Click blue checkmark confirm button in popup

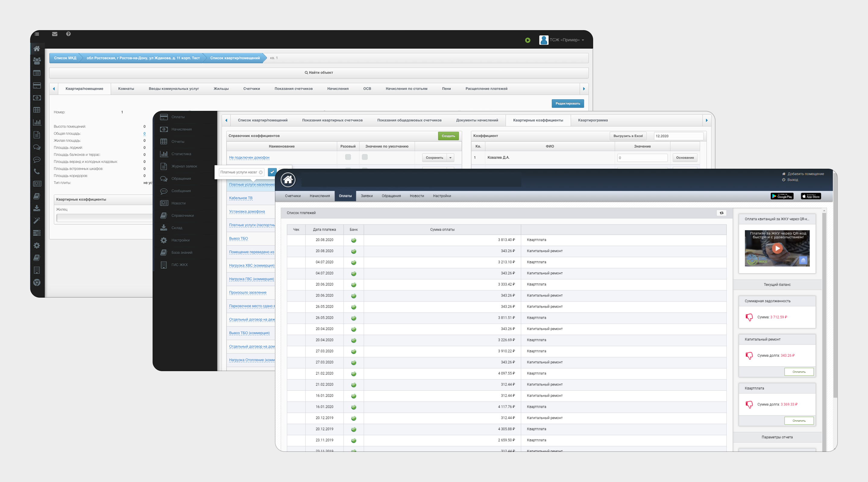(272, 172)
